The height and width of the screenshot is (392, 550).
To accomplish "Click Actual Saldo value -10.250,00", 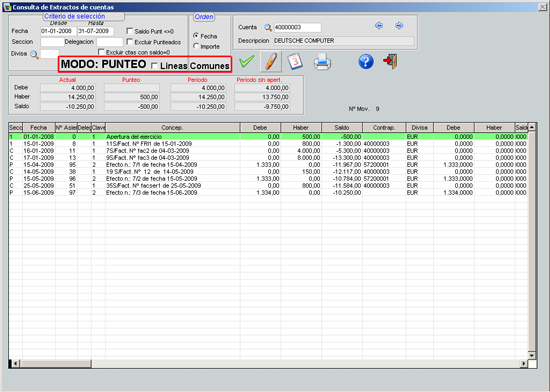I will pos(68,107).
